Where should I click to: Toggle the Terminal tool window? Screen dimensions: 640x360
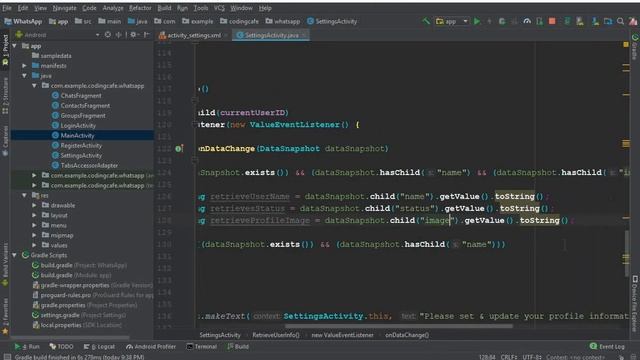click(202, 347)
